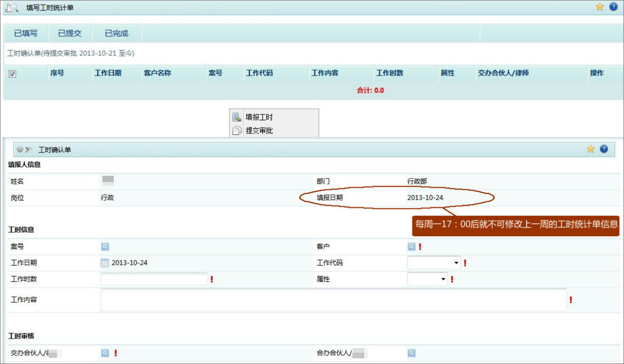Image resolution: width=624 pixels, height=364 pixels.
Task: Click the 交办合伙人 search lookup icon
Action: tap(105, 353)
